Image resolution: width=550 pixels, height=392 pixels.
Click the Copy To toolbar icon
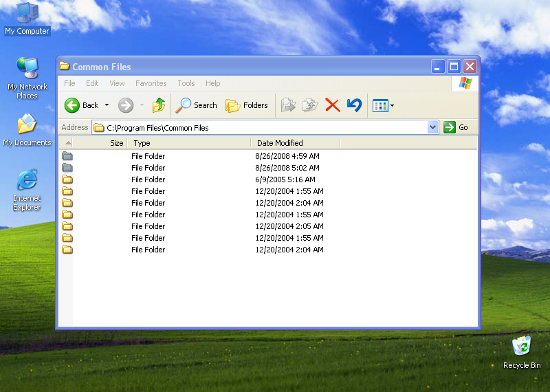310,105
